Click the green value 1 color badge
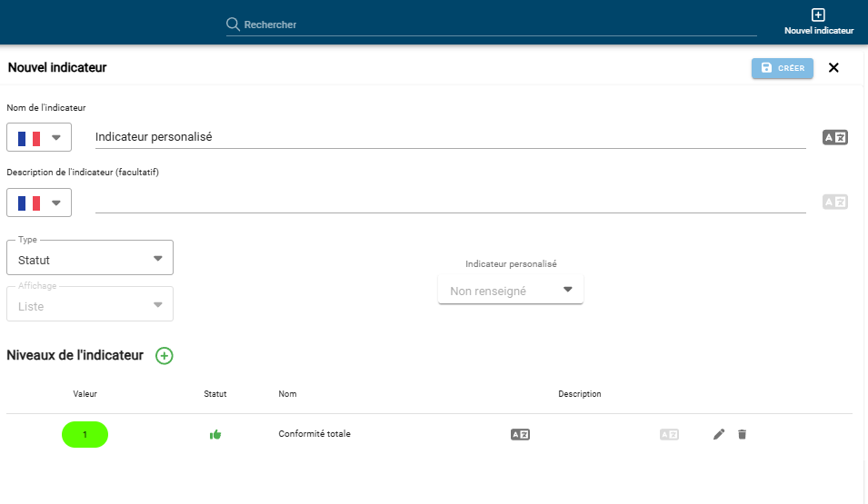The image size is (868, 504). coord(85,435)
